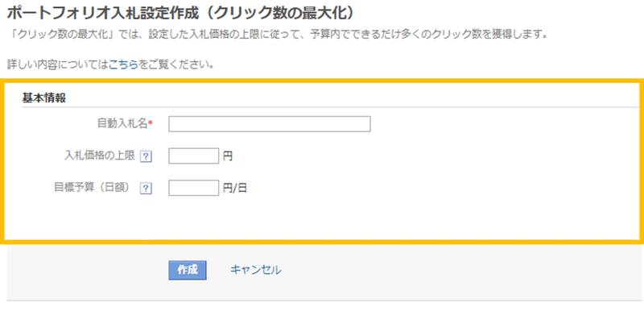Open help icon beside 目標予算（日額）
The image size is (644, 311).
point(146,189)
